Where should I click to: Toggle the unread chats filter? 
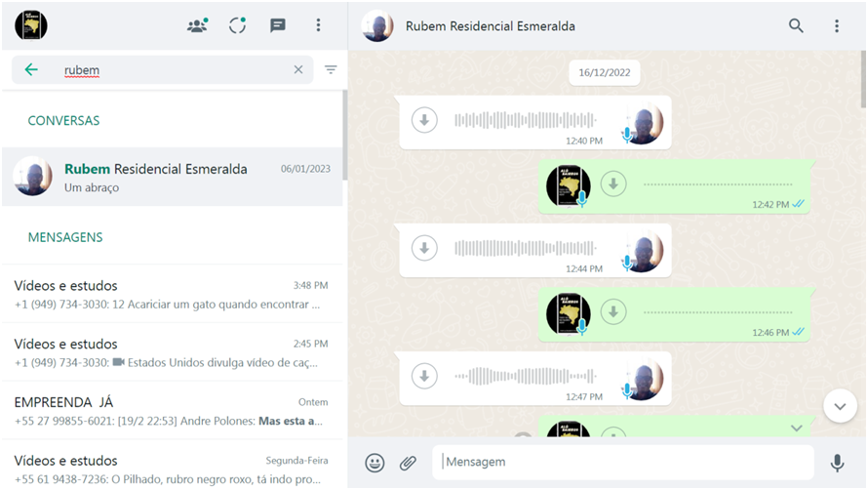point(331,70)
